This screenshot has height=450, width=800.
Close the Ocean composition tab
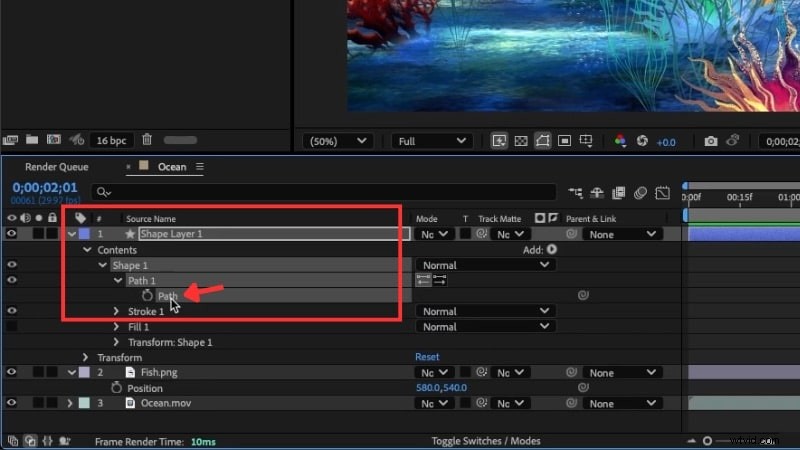coord(128,166)
